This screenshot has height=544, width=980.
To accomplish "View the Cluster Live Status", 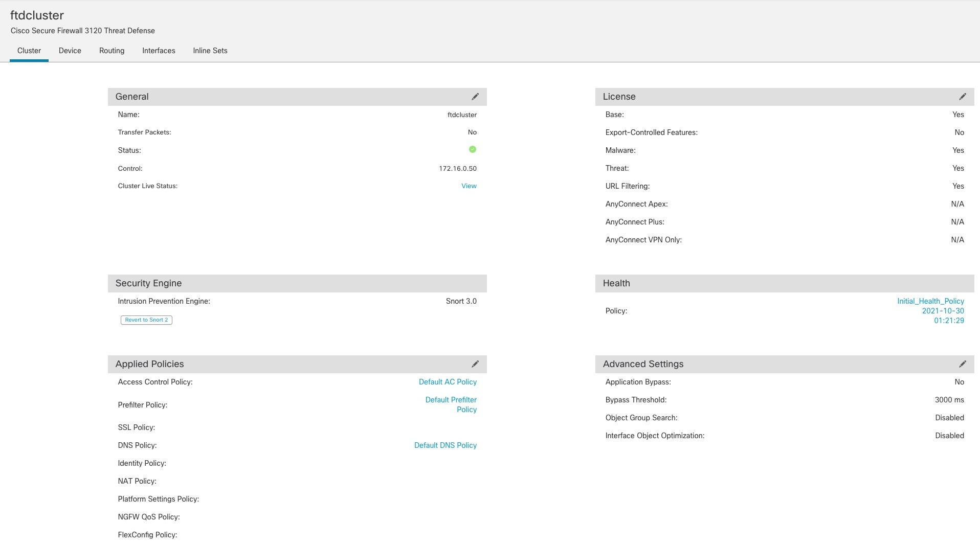I will point(469,186).
